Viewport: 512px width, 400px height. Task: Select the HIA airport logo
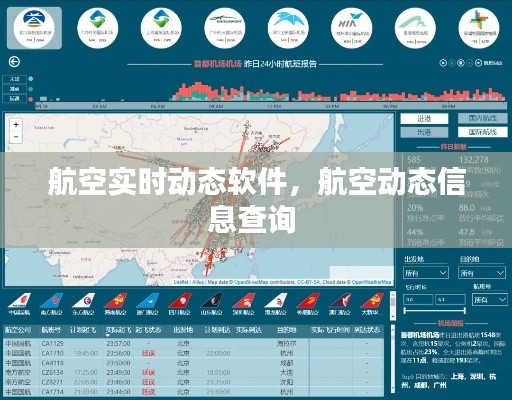(352, 28)
